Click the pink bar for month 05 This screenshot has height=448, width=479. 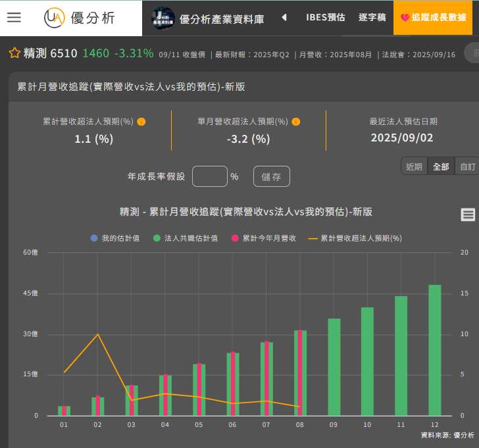[x=199, y=389]
